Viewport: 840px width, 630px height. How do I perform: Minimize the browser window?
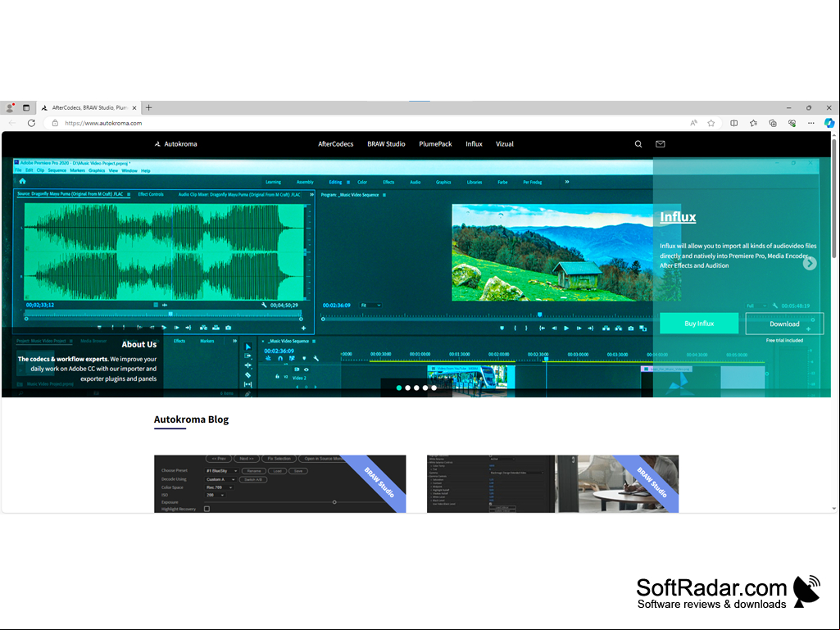coord(788,107)
